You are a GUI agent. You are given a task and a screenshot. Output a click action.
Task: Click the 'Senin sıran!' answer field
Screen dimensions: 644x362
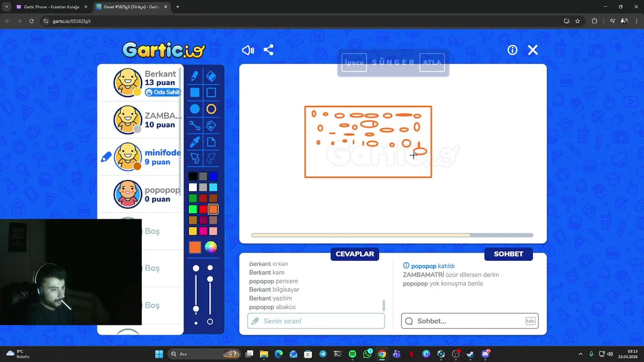click(316, 321)
